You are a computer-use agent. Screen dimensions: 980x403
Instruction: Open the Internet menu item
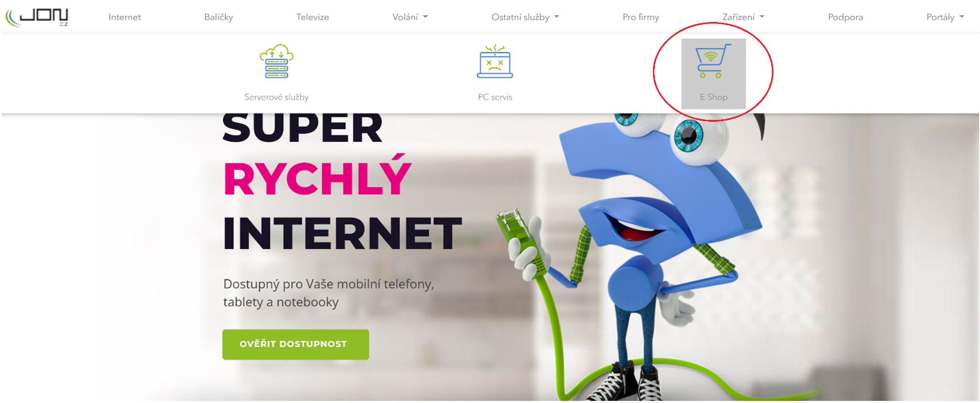point(125,17)
